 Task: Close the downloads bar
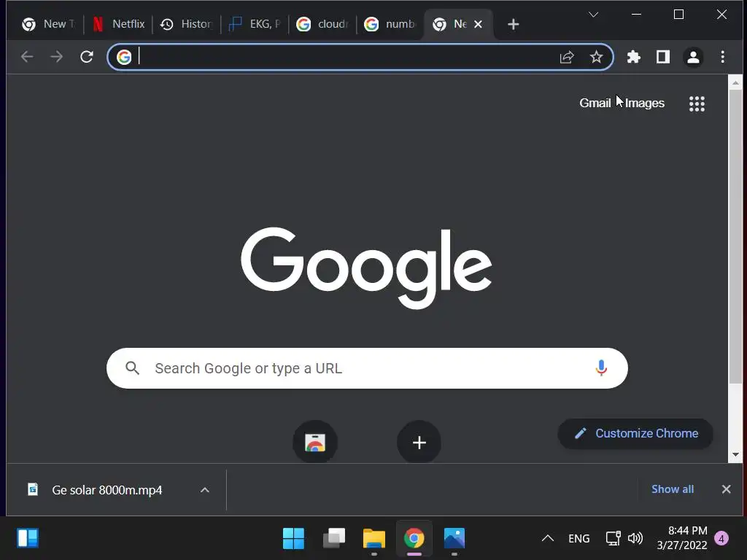point(726,489)
